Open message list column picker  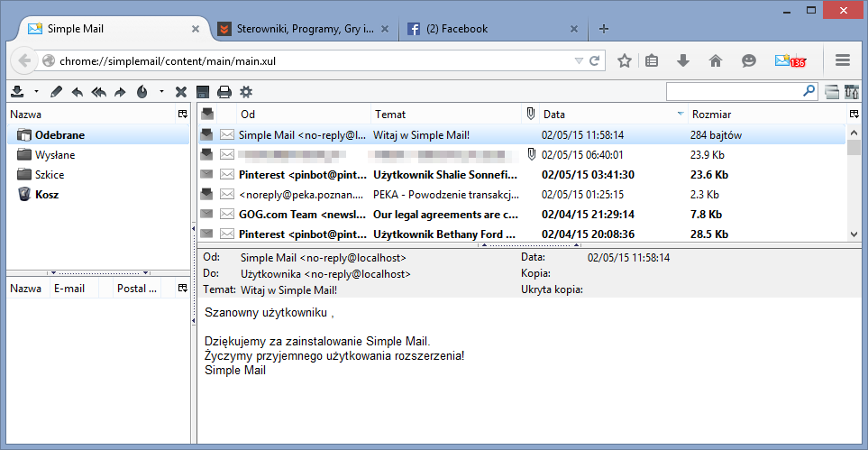854,115
